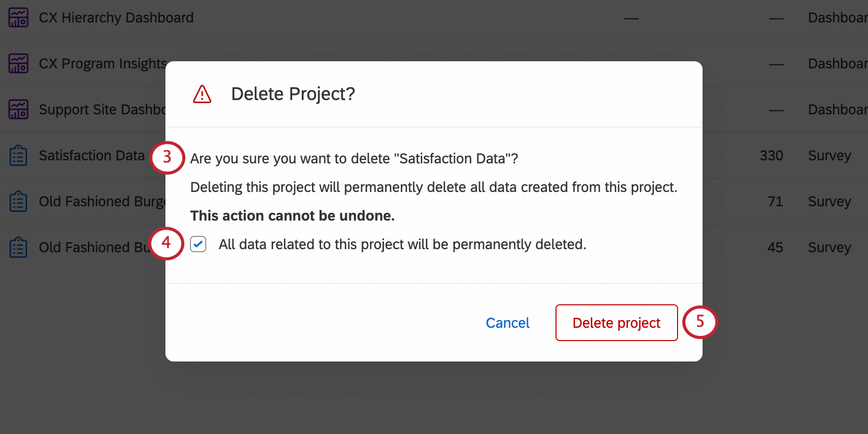868x434 pixels.
Task: Select the Old Fashioned Burger survey icon
Action: pos(18,201)
